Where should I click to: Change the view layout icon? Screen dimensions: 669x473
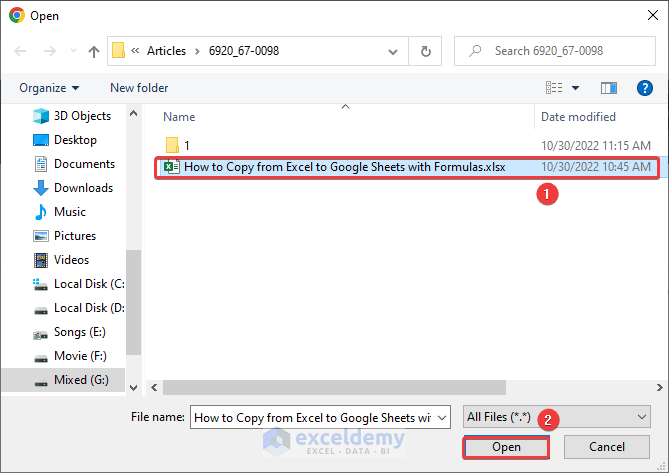pos(554,88)
